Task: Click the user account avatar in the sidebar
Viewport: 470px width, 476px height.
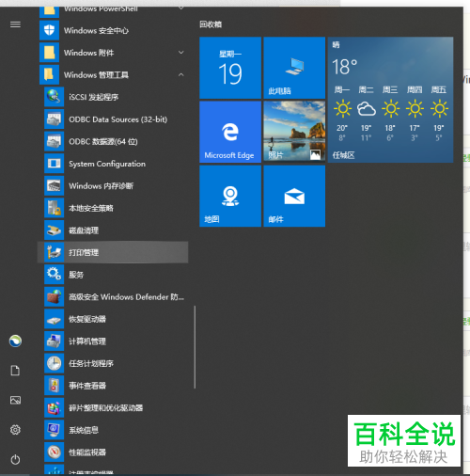Action: 15,341
